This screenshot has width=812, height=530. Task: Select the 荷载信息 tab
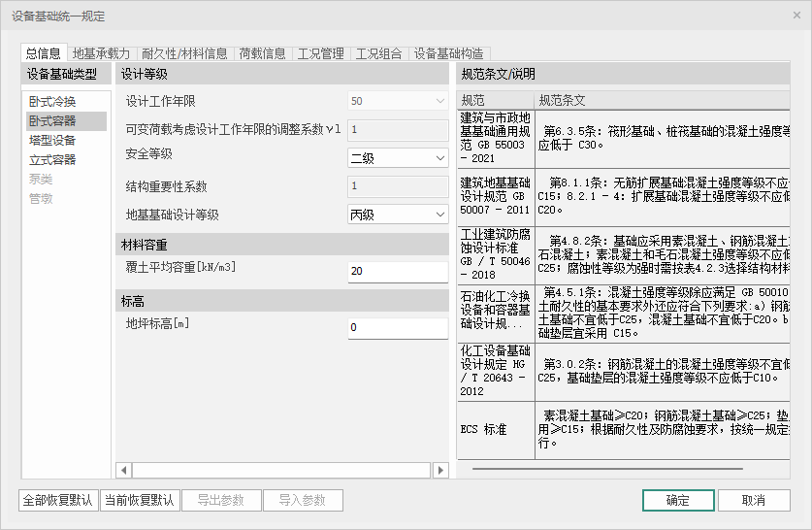[262, 53]
